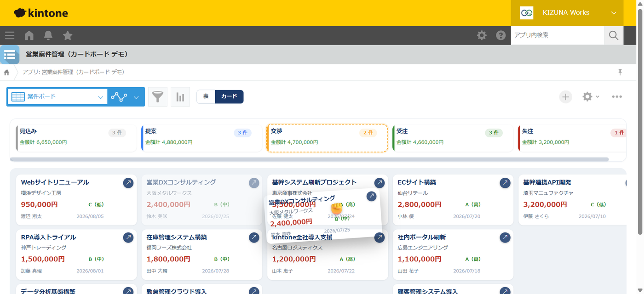
Task: Click the 1,100,000円 amount
Action: (420, 259)
